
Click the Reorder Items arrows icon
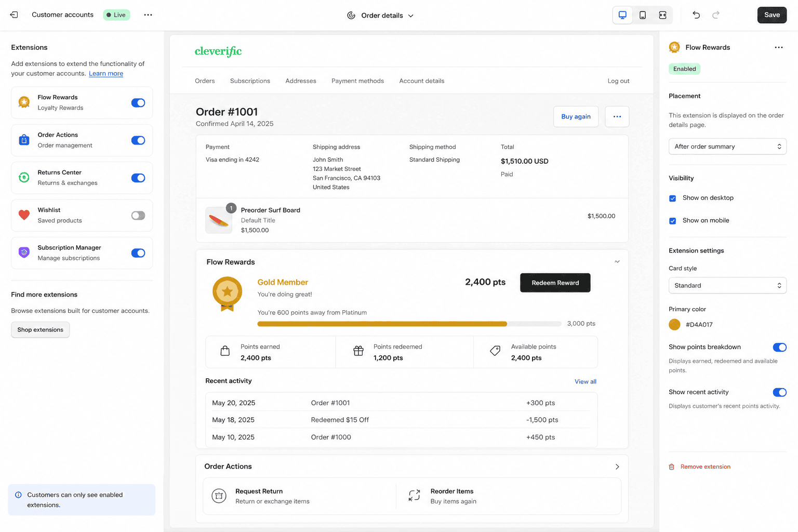414,496
